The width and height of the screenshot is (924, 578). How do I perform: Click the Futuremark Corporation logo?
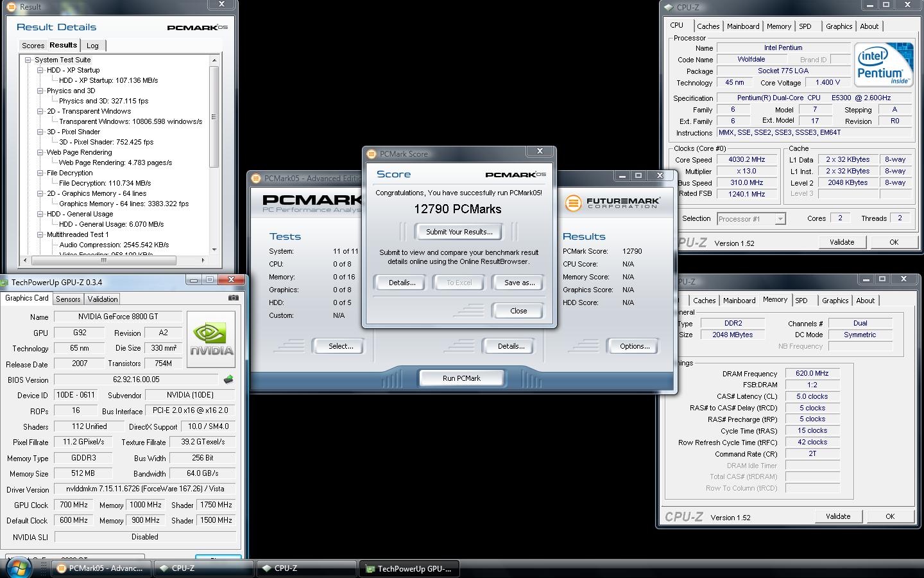coord(612,204)
